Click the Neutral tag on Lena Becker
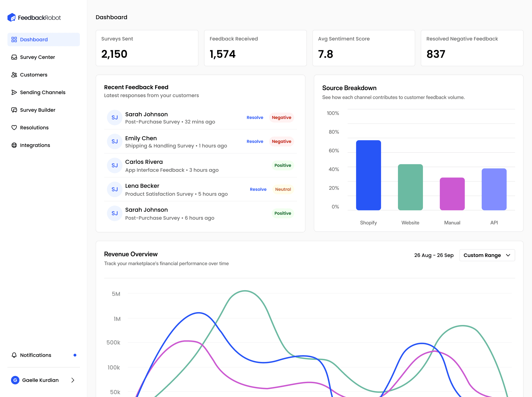532x397 pixels. tap(283, 189)
